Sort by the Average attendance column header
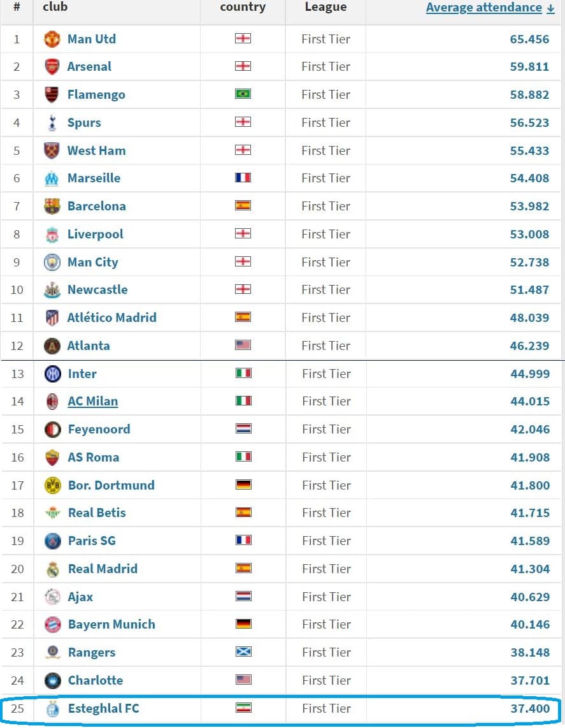 [484, 8]
